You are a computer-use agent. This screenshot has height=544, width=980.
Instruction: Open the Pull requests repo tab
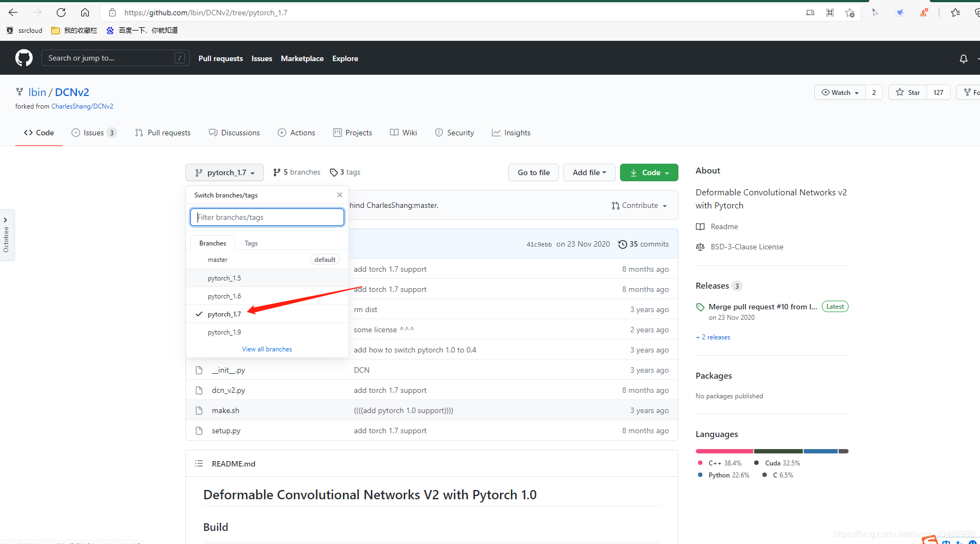(163, 133)
